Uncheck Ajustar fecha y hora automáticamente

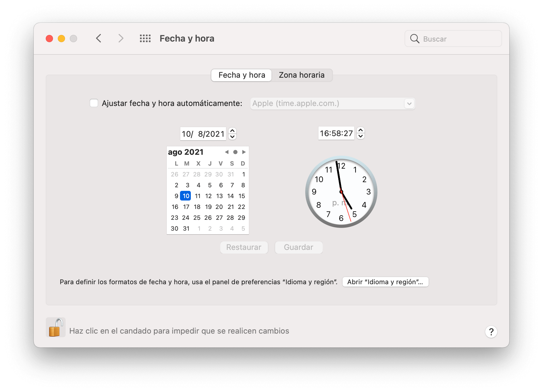[x=94, y=103]
